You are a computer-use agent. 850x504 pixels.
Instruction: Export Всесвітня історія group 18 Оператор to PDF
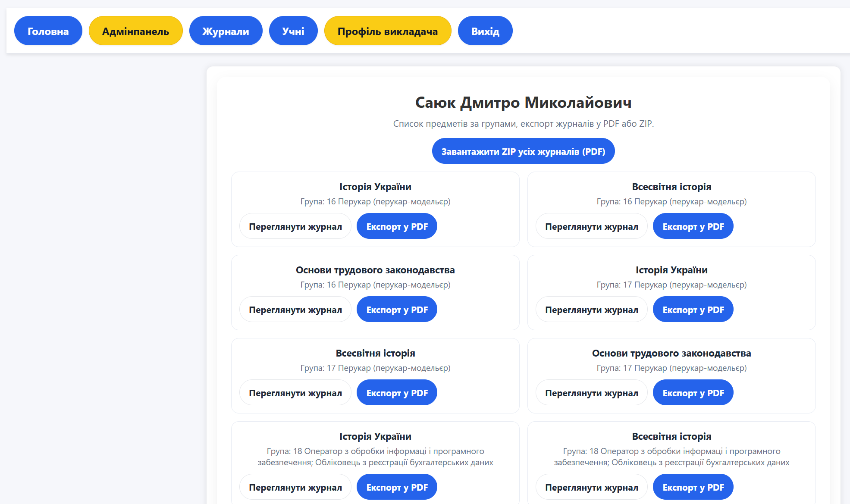[693, 487]
